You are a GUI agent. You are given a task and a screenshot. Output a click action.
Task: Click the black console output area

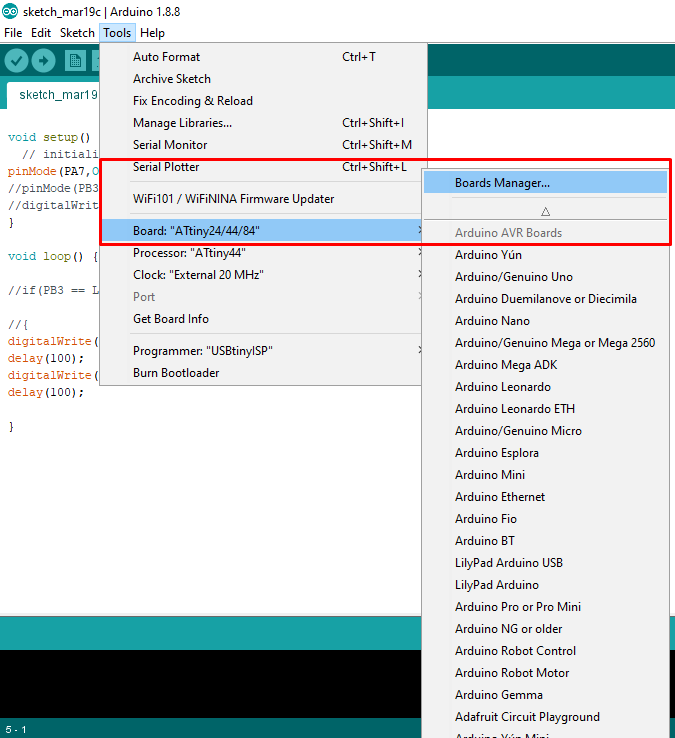[210, 684]
